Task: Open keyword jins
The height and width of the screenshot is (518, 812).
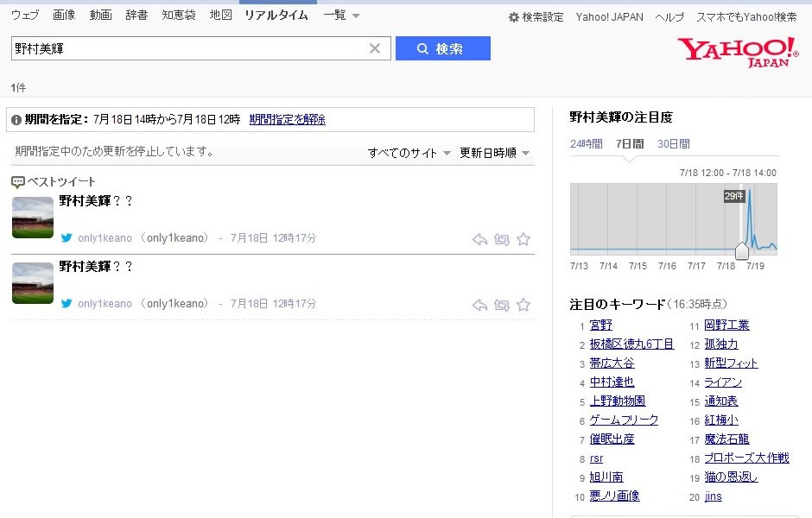Action: 713,496
